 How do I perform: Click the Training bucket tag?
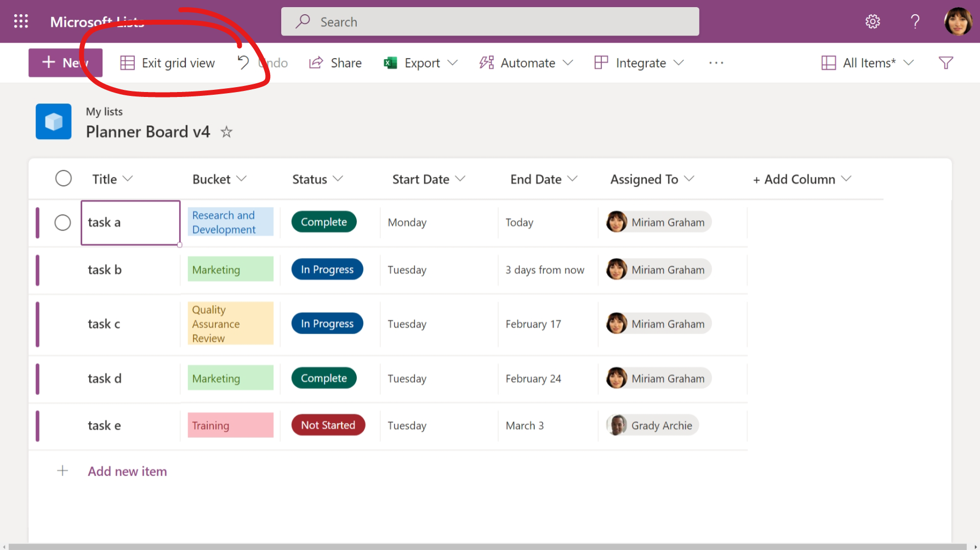[x=230, y=425]
